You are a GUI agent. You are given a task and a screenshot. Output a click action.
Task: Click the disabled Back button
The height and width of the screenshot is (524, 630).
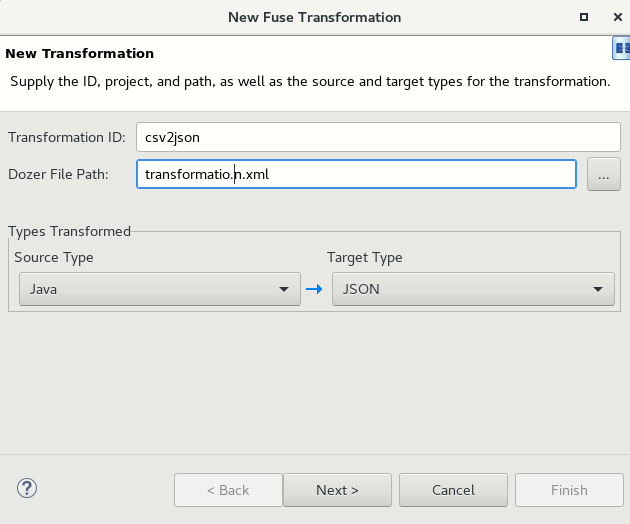pyautogui.click(x=227, y=490)
